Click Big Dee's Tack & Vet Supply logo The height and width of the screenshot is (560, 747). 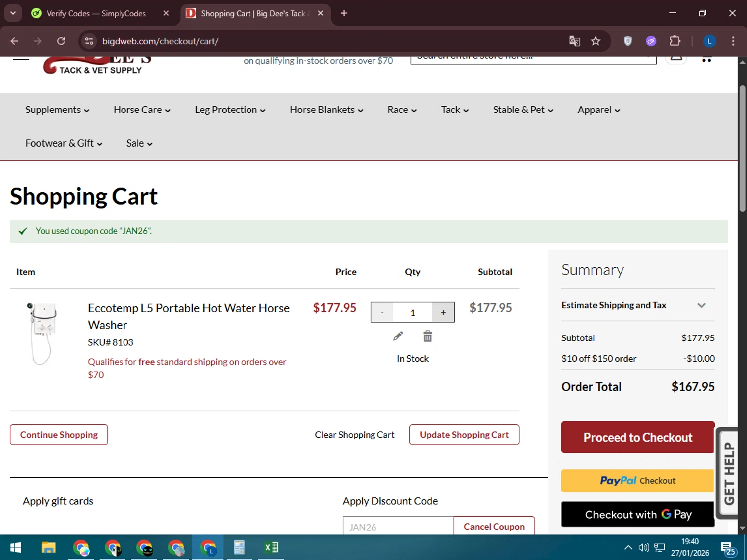97,66
